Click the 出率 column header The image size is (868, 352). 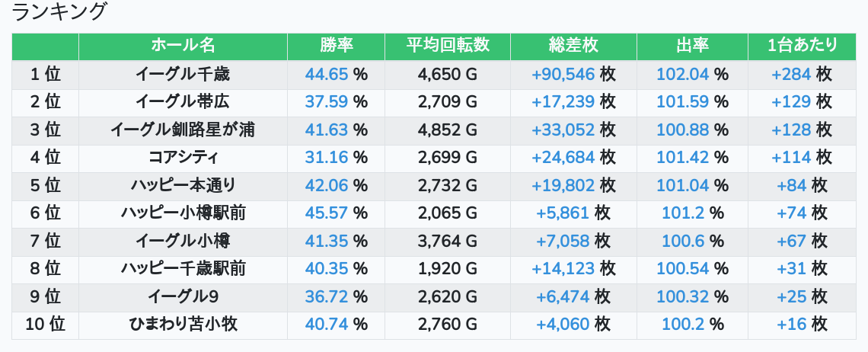[x=692, y=46]
